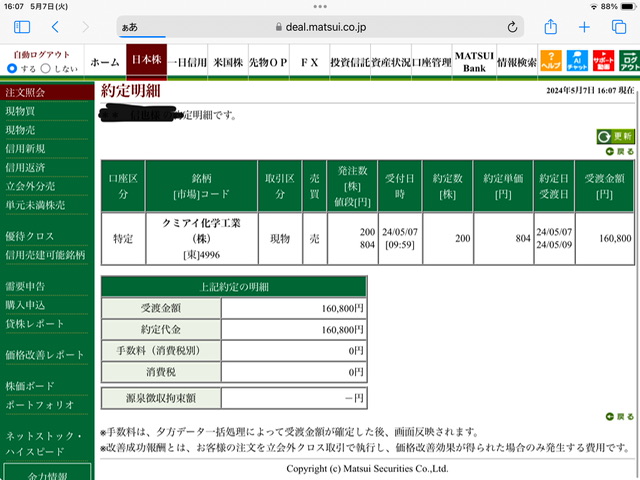The width and height of the screenshot is (640, 480).
Task: Select auto logout しない radio button
Action: (45, 69)
